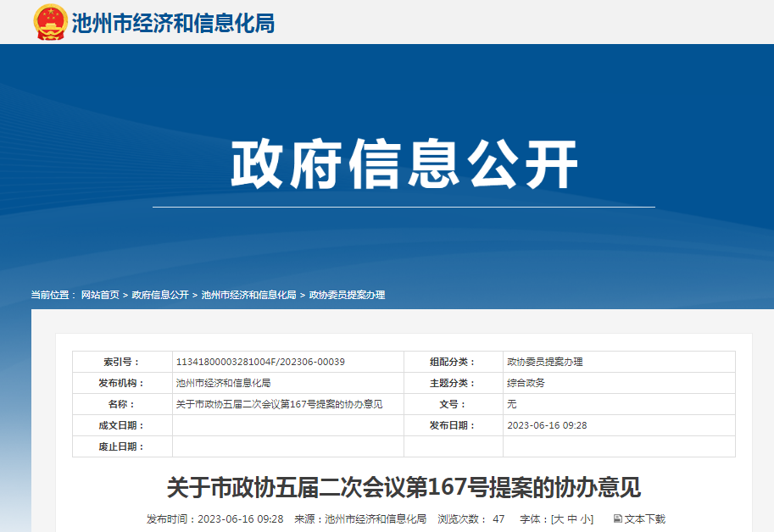Screen dimensions: 774x532
Task: Click the 名称 label cell
Action: pos(122,404)
